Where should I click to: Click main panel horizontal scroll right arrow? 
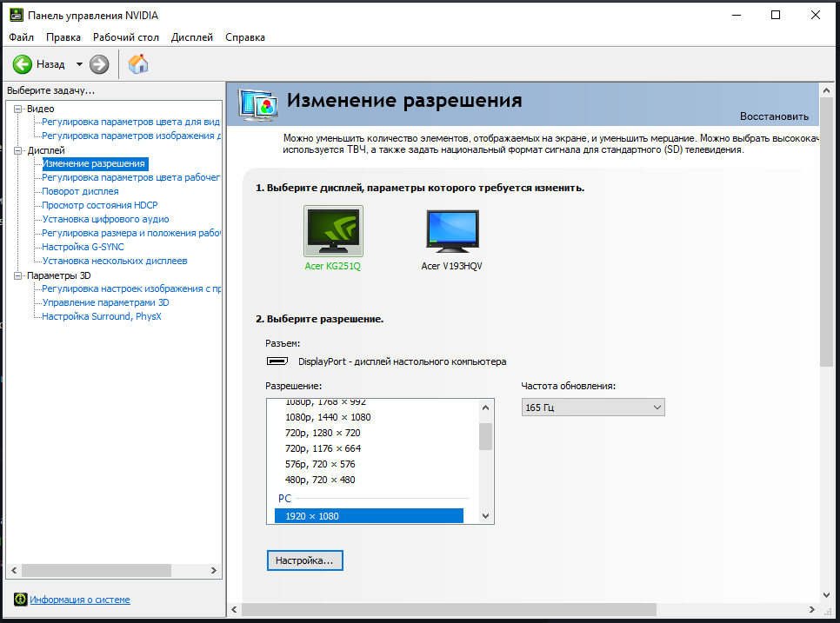pos(811,609)
